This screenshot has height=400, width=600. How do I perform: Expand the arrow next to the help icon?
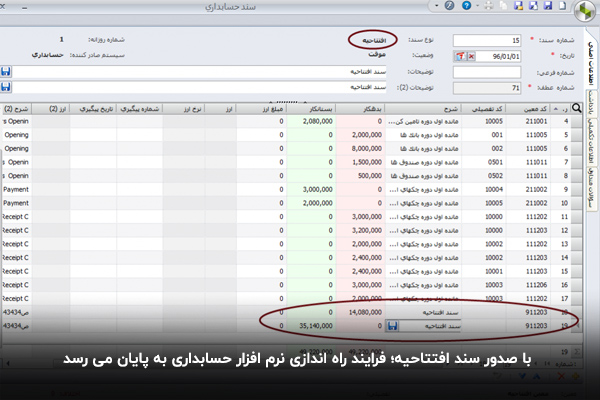[x=477, y=6]
